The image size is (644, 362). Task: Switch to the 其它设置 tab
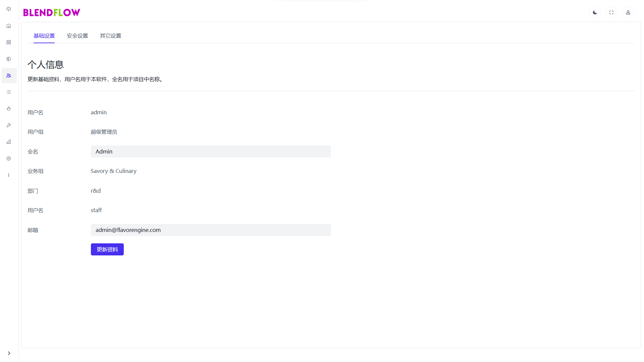pyautogui.click(x=110, y=36)
